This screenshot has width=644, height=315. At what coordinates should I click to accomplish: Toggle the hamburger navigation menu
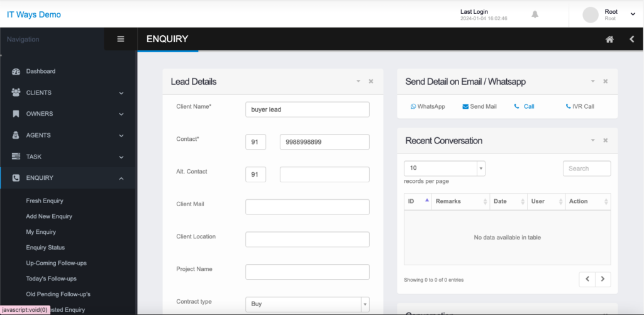click(121, 39)
